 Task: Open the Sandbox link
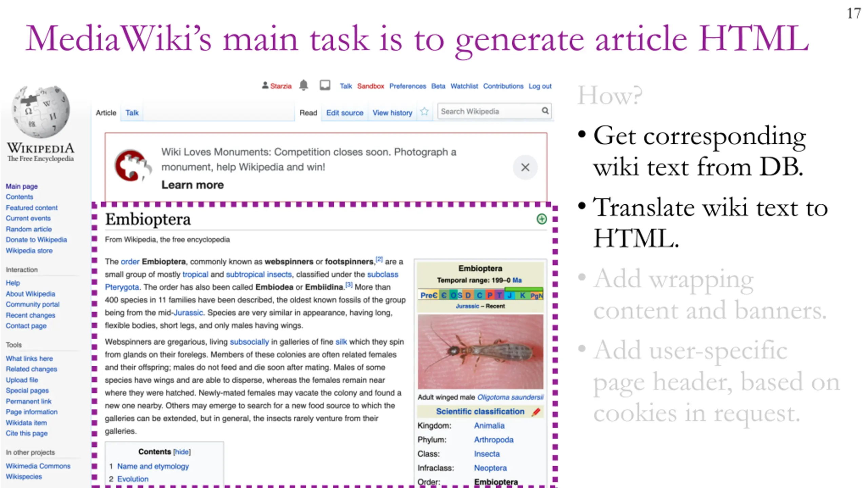[x=370, y=86]
